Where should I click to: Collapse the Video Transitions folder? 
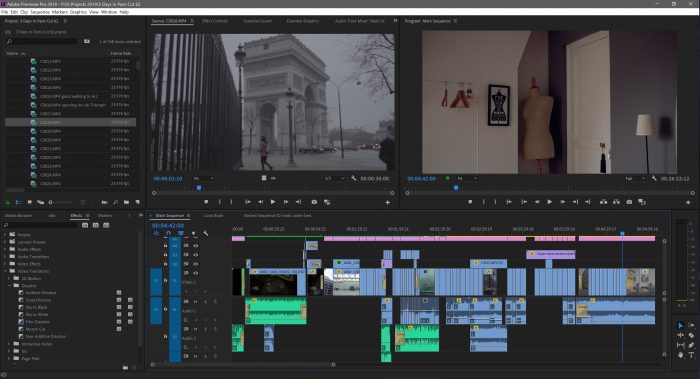coord(5,271)
